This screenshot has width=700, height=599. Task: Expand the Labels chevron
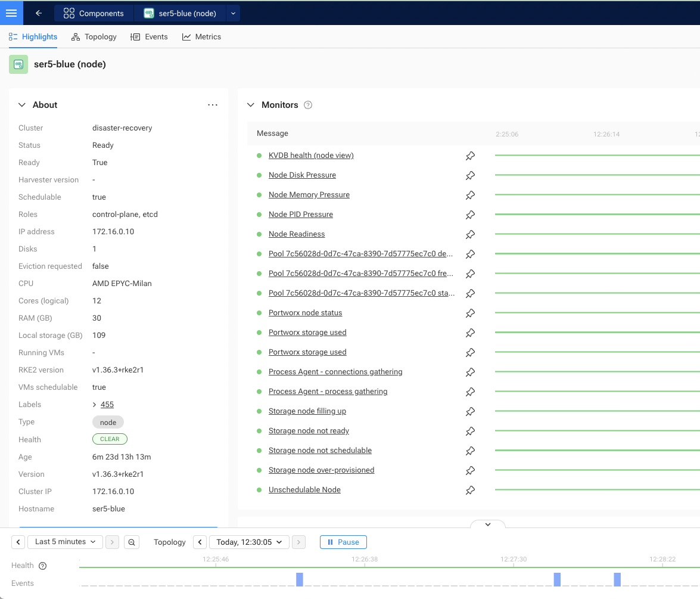[94, 405]
